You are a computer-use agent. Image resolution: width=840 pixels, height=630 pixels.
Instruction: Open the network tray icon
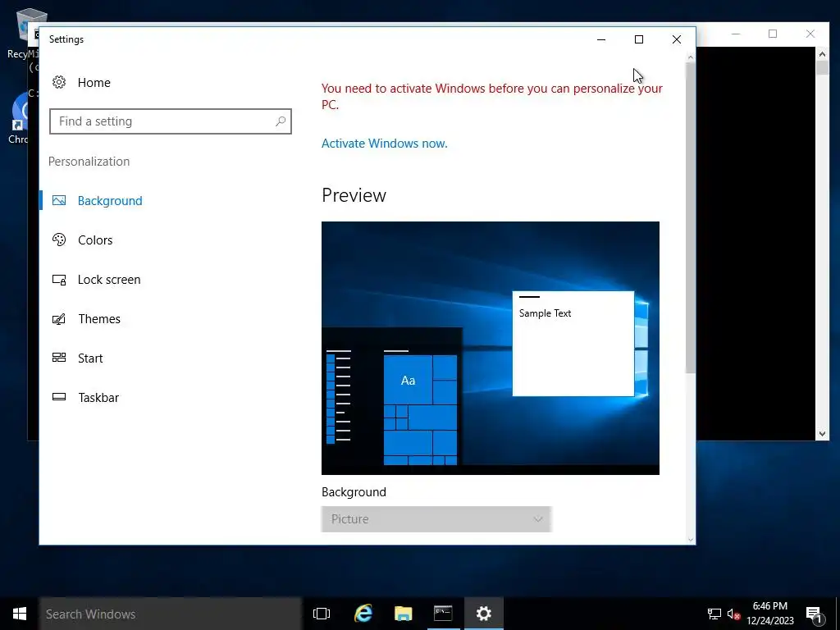pos(714,614)
